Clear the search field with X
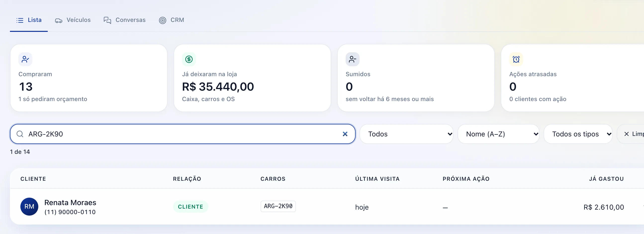644x234 pixels. 345,134
